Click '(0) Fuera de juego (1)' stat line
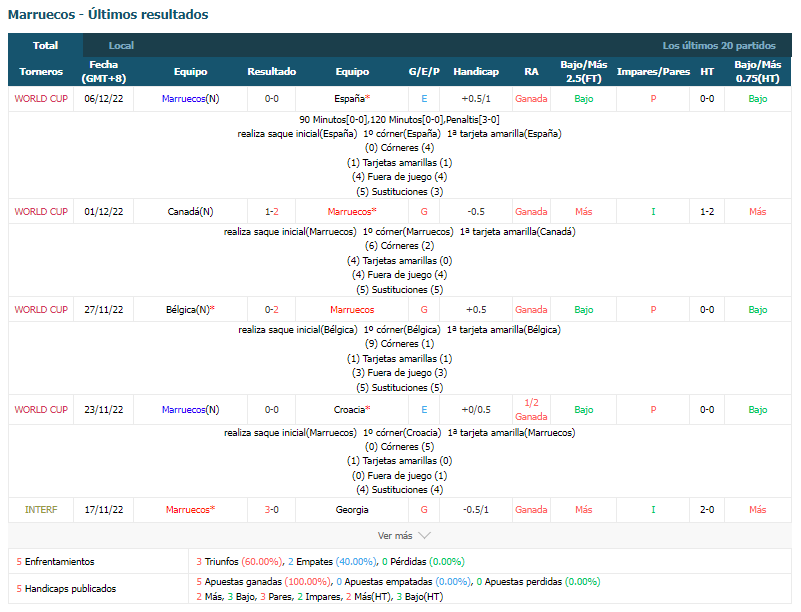 399,476
